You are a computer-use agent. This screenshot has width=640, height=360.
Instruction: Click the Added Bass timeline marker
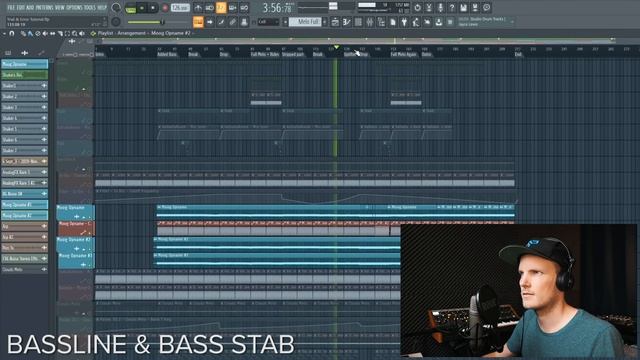[167, 54]
